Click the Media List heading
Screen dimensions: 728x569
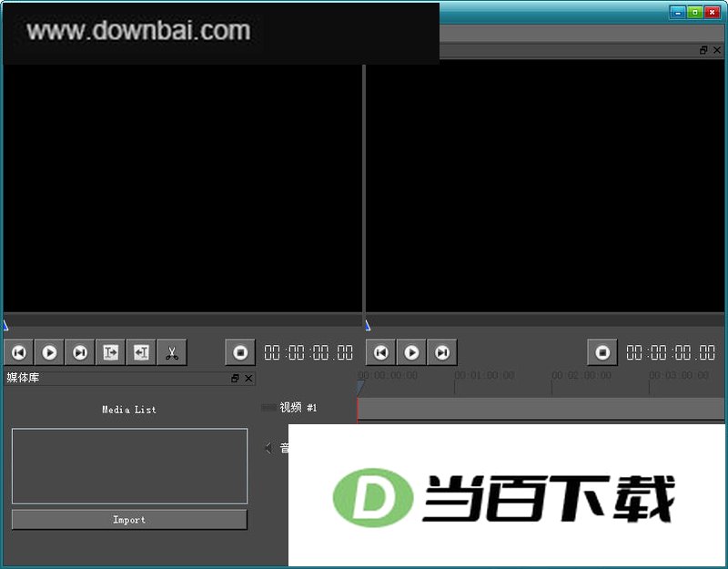129,410
